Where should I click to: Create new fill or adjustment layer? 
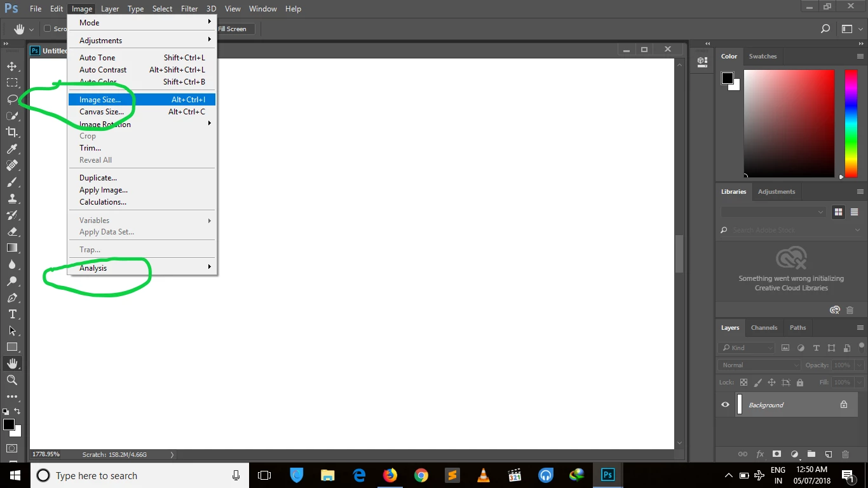coord(794,454)
